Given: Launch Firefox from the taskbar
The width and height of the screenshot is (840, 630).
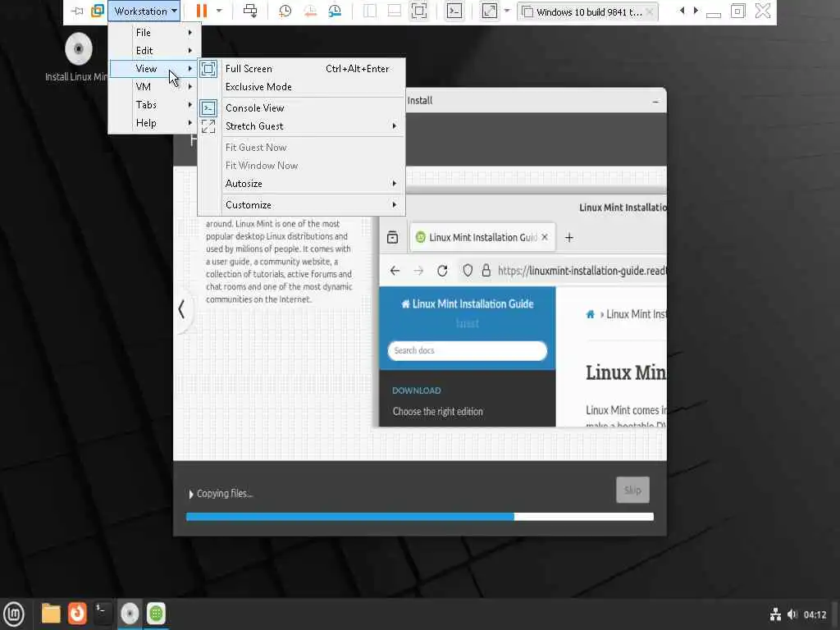Looking at the screenshot, I should (x=77, y=614).
